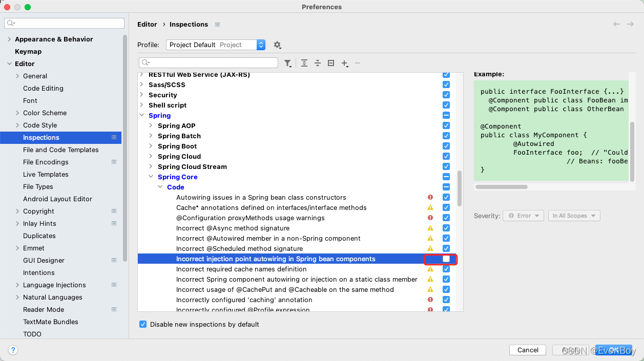The image size is (644, 361).
Task: Expand all inspection tree nodes
Action: [304, 63]
